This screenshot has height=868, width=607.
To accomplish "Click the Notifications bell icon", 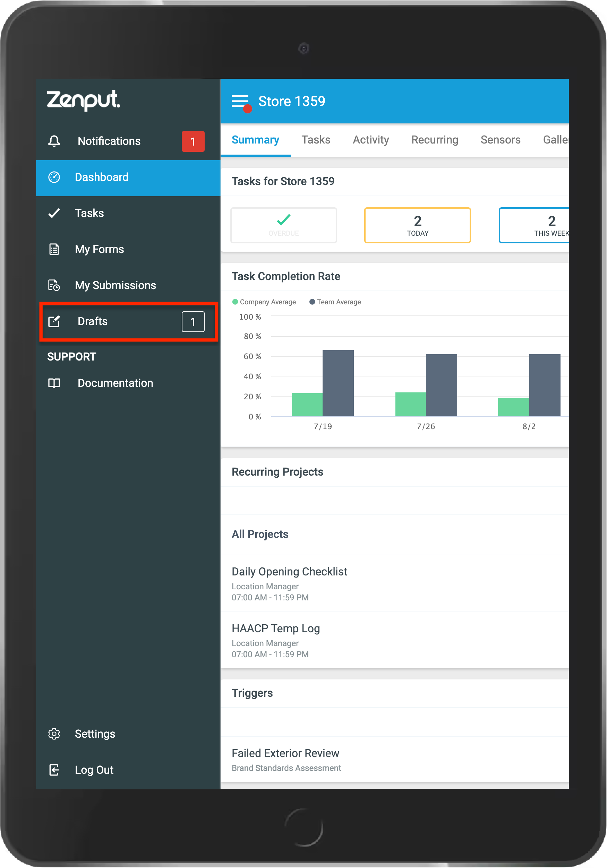I will [x=54, y=141].
